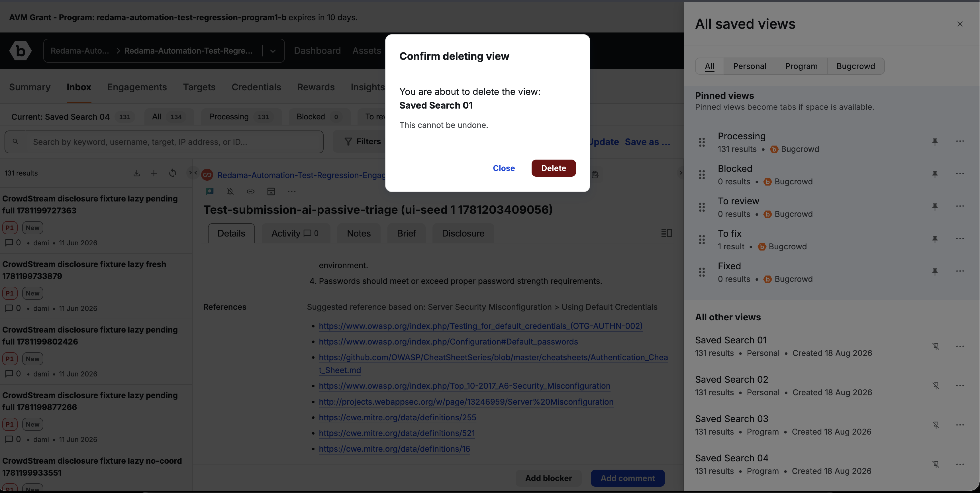This screenshot has height=493, width=980.
Task: Click Close in the delete confirmation dialog
Action: [x=504, y=168]
